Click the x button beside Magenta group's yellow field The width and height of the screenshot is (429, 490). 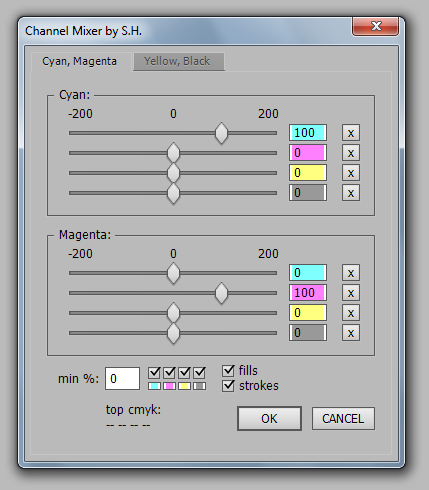351,313
